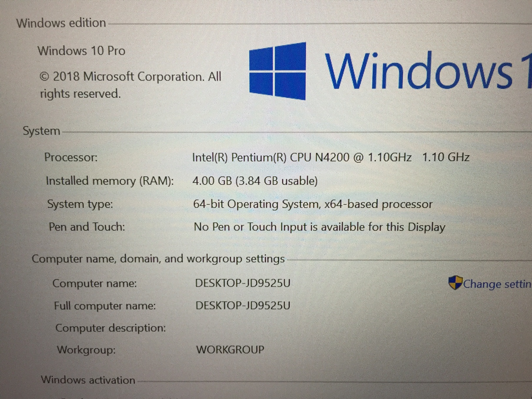Select the Full computer name value DESKTOP-JD9525U
Viewport: 532px width, 399px height.
point(243,306)
